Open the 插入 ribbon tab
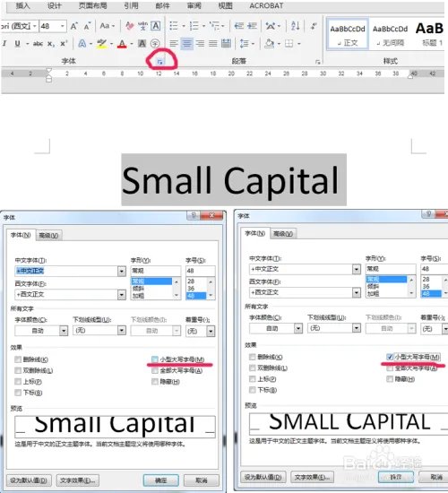Screen dimensions: 448x493 tap(22, 5)
